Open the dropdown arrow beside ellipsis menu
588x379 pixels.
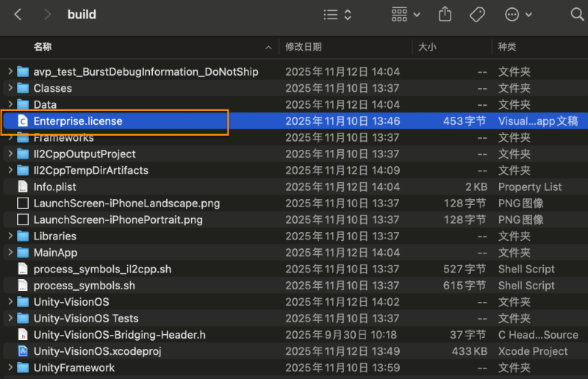[x=528, y=15]
